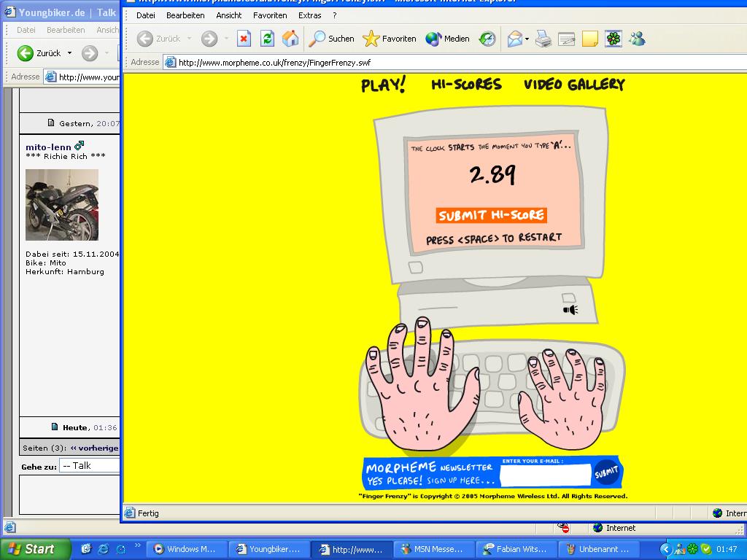The image size is (747, 560).
Task: Open back history dropdown in Finger Frenzy window
Action: point(189,39)
